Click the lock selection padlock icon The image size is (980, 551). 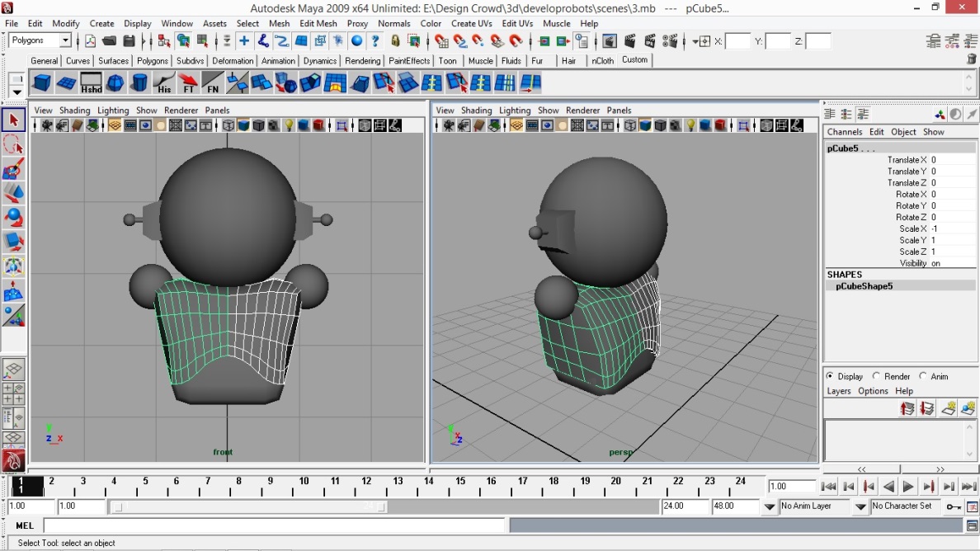[395, 41]
